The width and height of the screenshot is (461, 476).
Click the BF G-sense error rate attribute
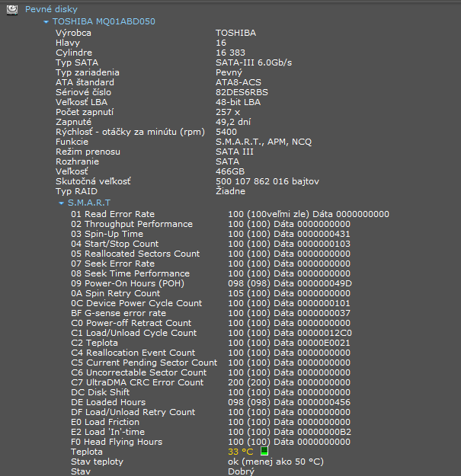pyautogui.click(x=118, y=313)
